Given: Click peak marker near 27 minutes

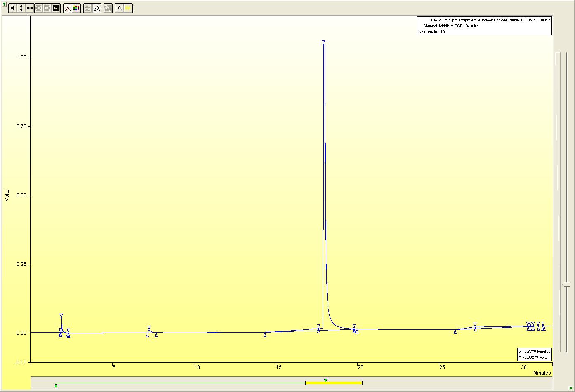Looking at the screenshot, I should pos(475,324).
